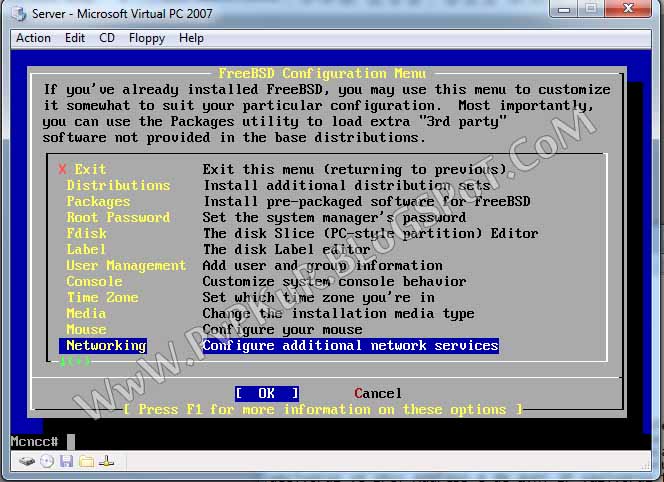This screenshot has height=482, width=664.
Task: Select the Distributions entry
Action: 118,186
